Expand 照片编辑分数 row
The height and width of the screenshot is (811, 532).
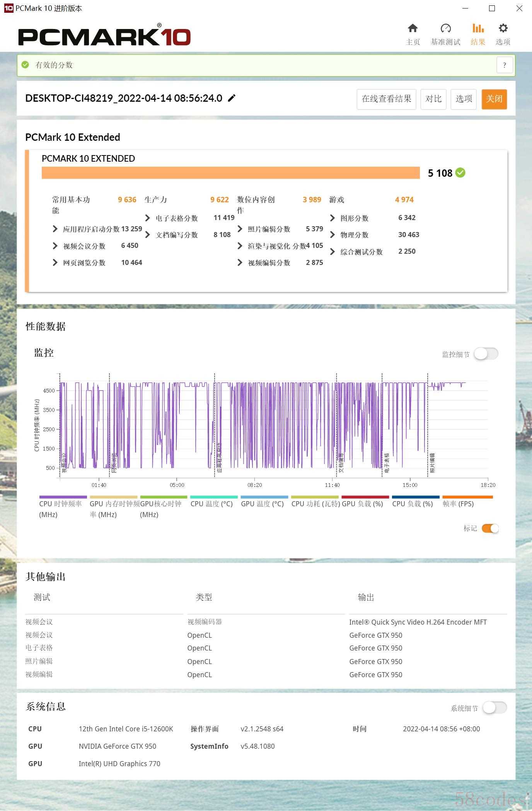[x=240, y=229]
